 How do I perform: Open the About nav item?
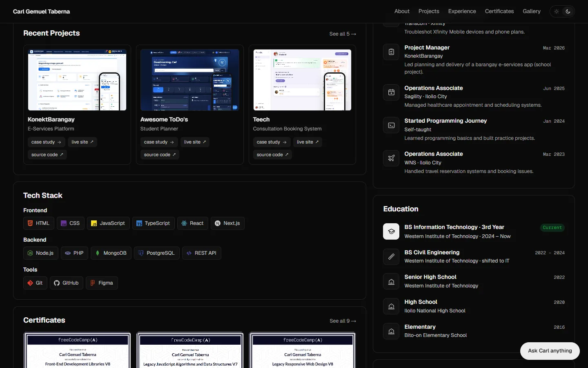(x=402, y=11)
